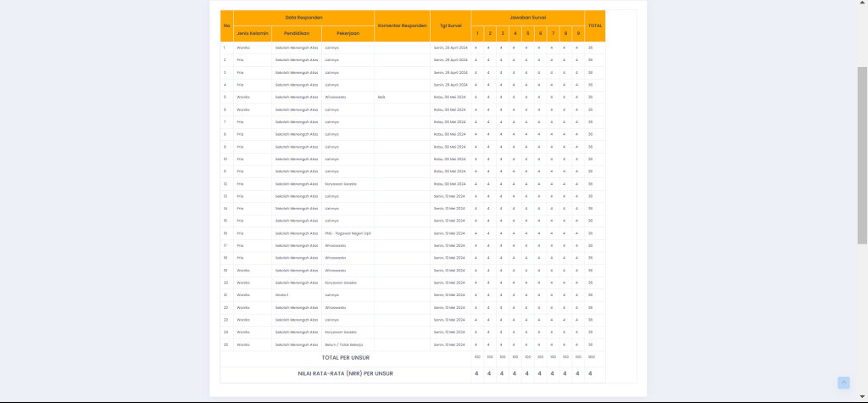The height and width of the screenshot is (403, 868).
Task: Click the "TOTAL PER UNSUR" row label
Action: pos(345,357)
